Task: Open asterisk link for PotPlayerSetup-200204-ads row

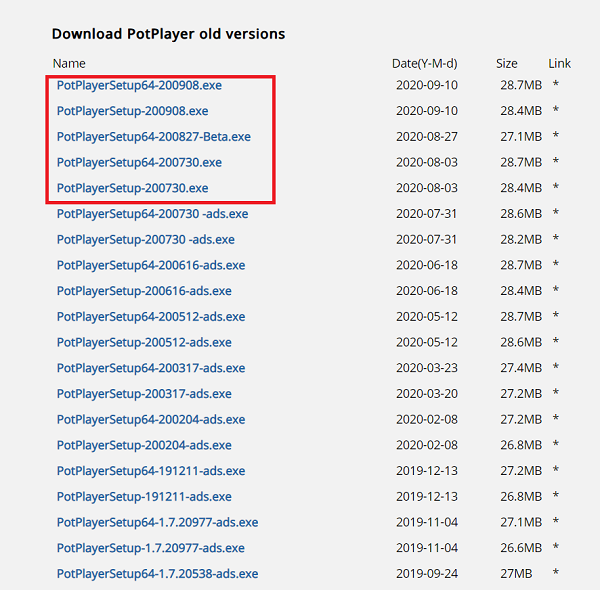Action: point(556,444)
